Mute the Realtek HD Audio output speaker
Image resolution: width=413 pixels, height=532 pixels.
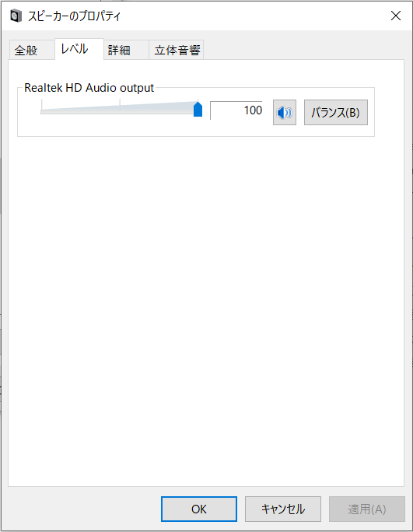[285, 112]
